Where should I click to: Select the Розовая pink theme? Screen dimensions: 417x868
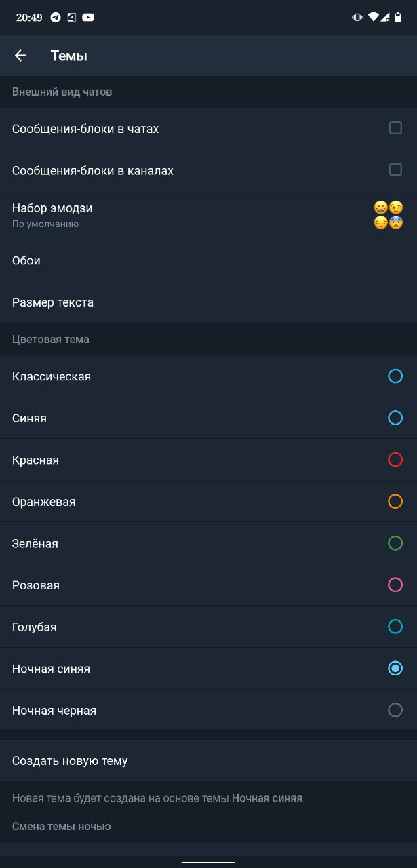coord(208,585)
